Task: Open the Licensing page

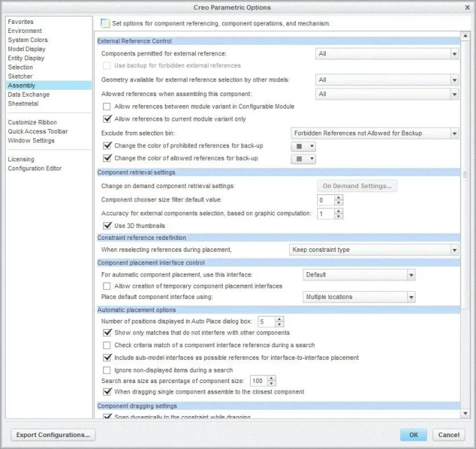Action: tap(21, 159)
